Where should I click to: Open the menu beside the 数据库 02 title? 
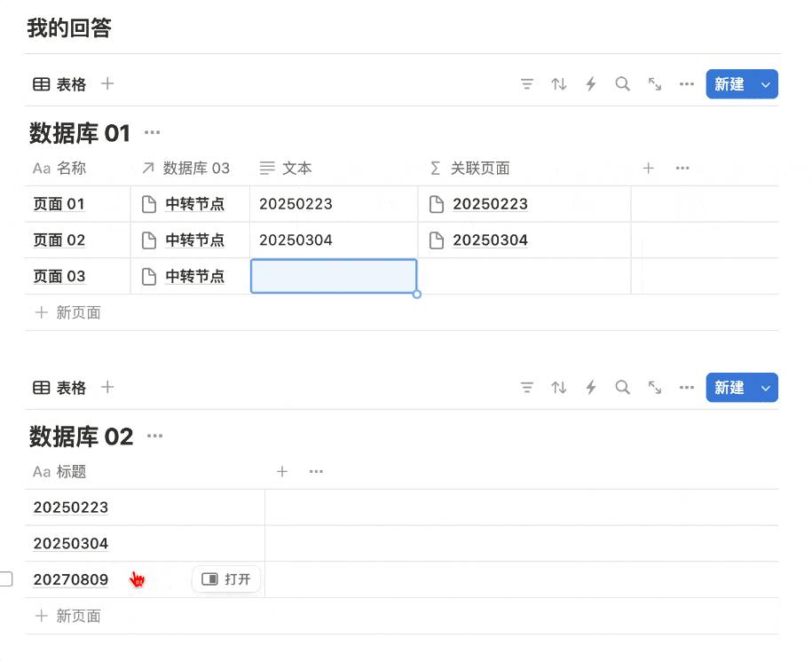tap(154, 436)
